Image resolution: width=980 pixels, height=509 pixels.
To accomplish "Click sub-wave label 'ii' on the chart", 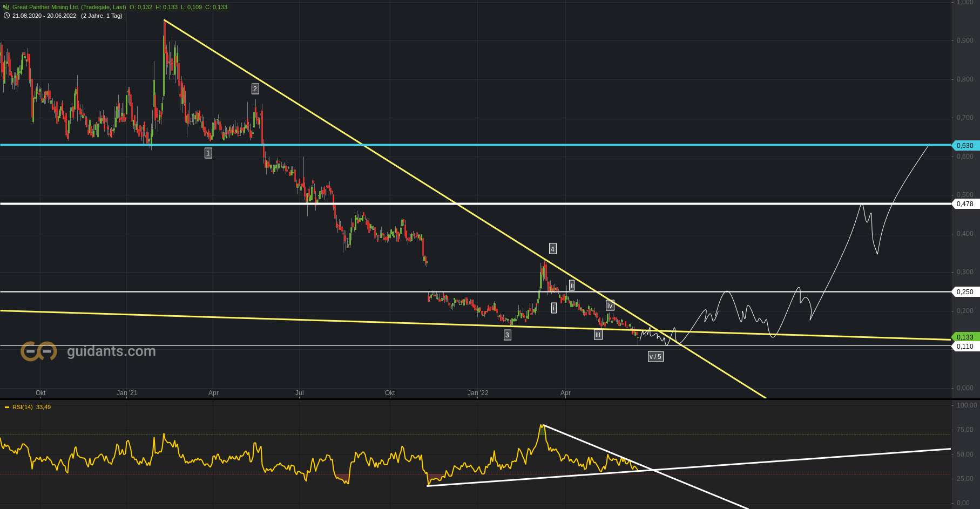I will click(x=572, y=286).
